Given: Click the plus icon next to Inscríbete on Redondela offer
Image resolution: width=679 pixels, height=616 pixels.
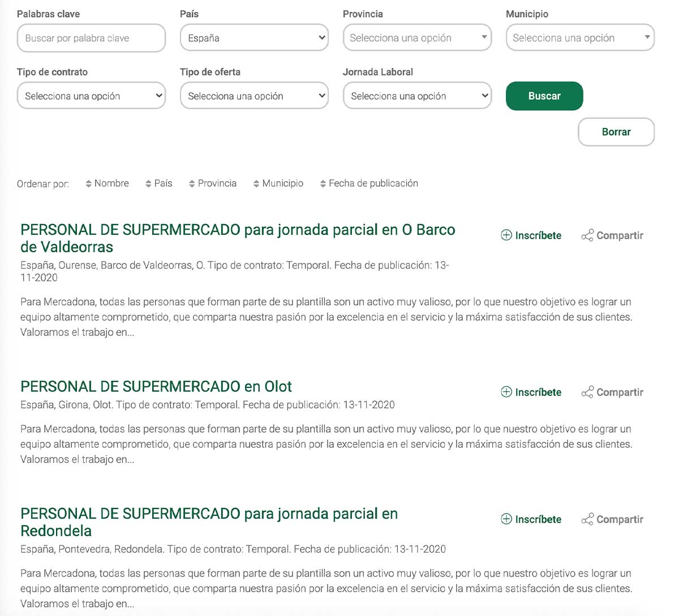Looking at the screenshot, I should pyautogui.click(x=506, y=519).
